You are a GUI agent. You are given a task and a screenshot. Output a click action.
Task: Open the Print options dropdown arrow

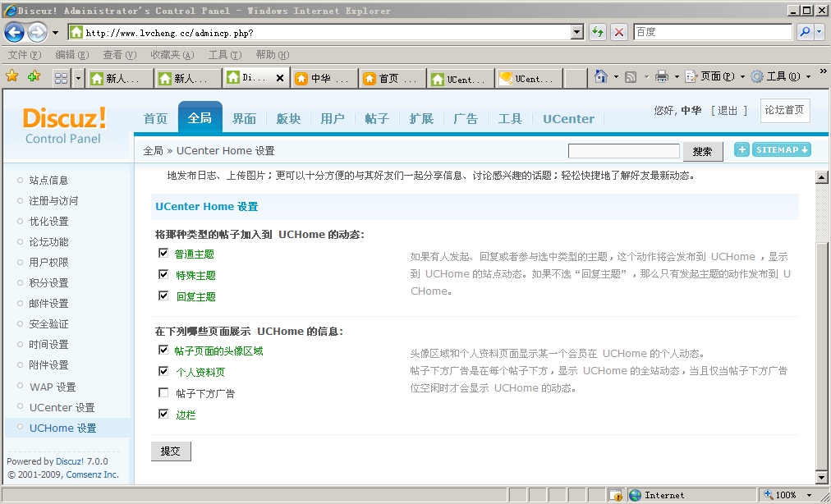coord(677,77)
